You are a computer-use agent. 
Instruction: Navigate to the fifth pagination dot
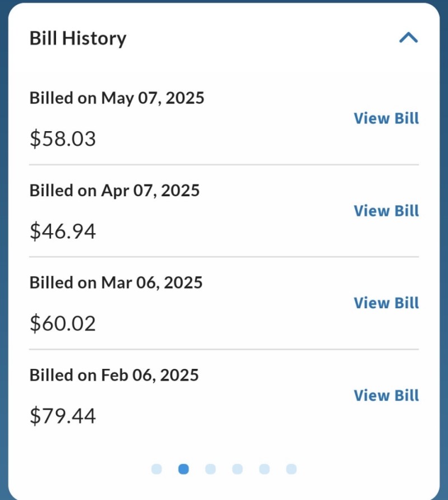pos(264,469)
